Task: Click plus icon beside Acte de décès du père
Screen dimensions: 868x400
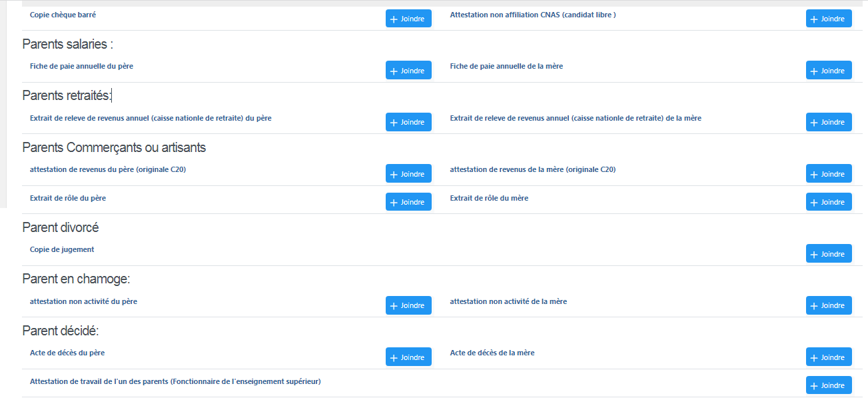Action: coord(394,357)
